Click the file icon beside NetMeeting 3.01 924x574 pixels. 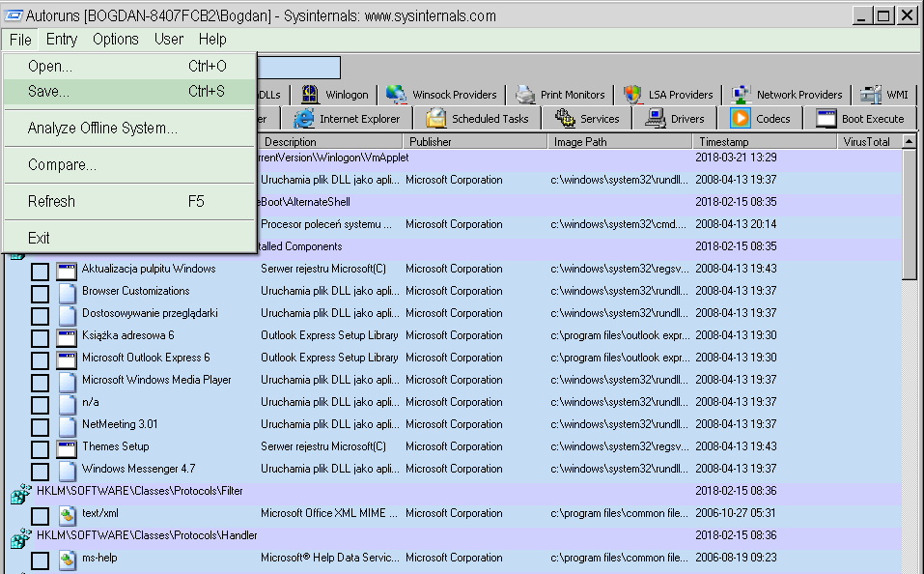pyautogui.click(x=67, y=426)
